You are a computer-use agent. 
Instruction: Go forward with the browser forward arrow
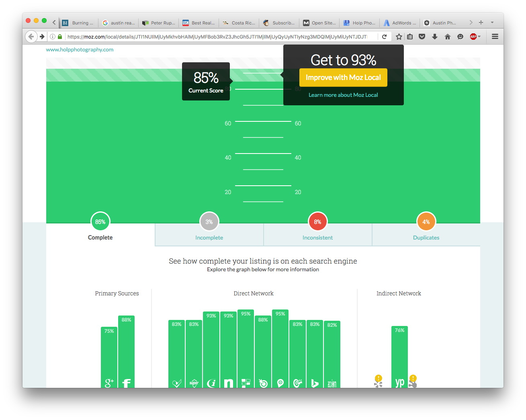click(42, 37)
